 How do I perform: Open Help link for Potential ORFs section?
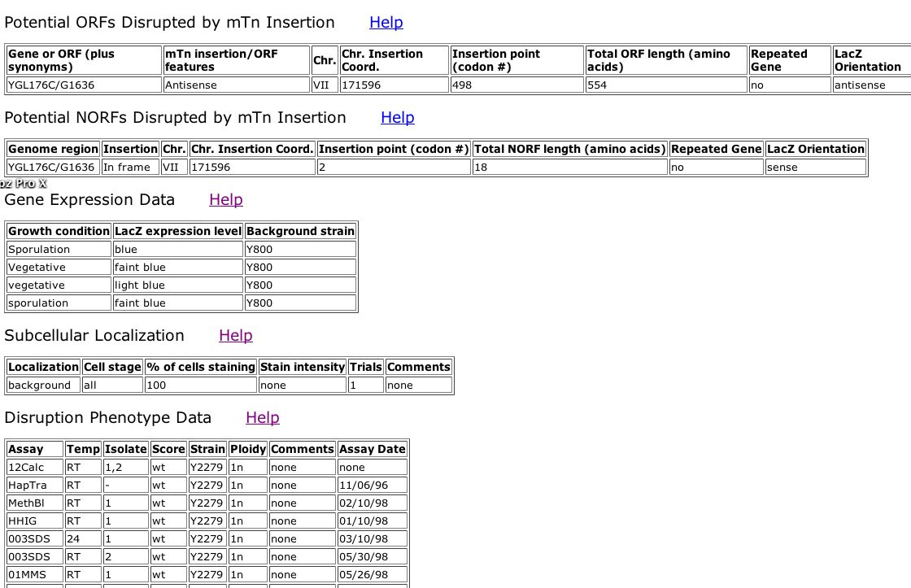(386, 23)
